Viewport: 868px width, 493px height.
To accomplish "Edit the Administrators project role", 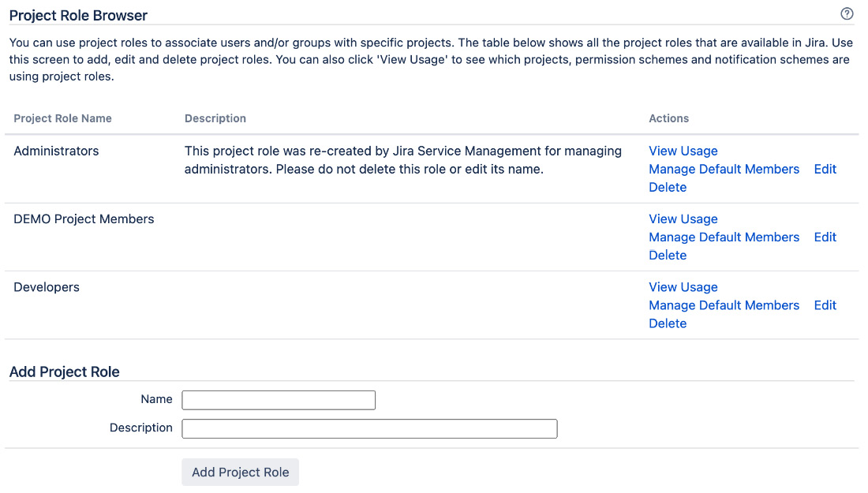I will [x=825, y=169].
